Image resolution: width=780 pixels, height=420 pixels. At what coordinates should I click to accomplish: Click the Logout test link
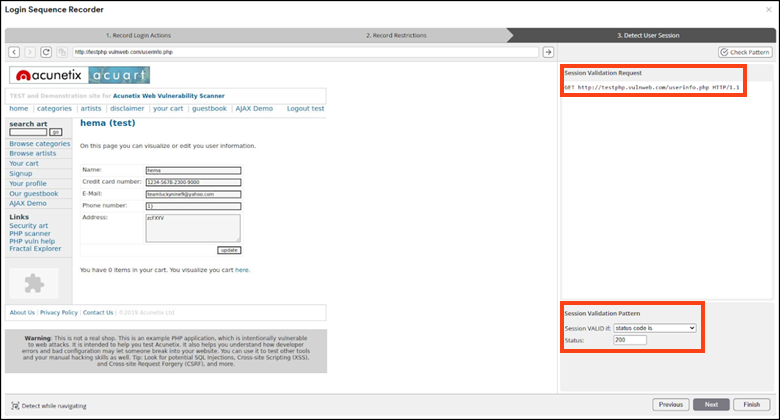305,108
